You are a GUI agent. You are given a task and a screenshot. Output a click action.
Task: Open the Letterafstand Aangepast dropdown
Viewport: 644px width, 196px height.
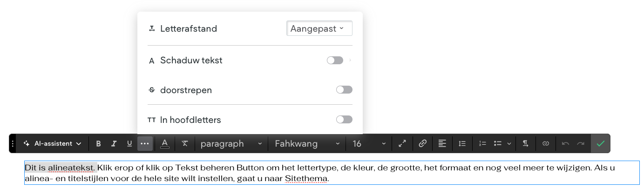[x=319, y=28]
